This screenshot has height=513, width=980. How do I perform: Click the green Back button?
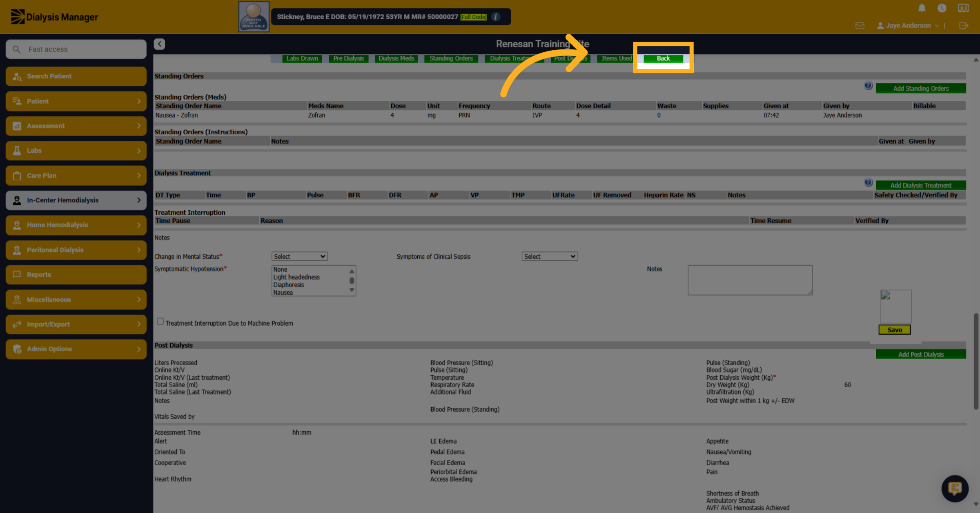tap(663, 58)
